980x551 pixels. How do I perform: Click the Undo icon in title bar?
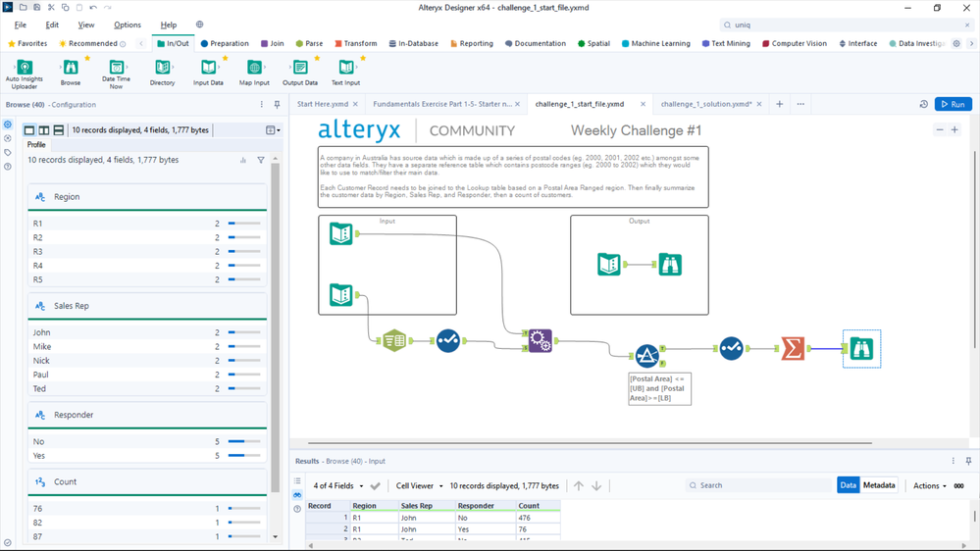[x=93, y=8]
